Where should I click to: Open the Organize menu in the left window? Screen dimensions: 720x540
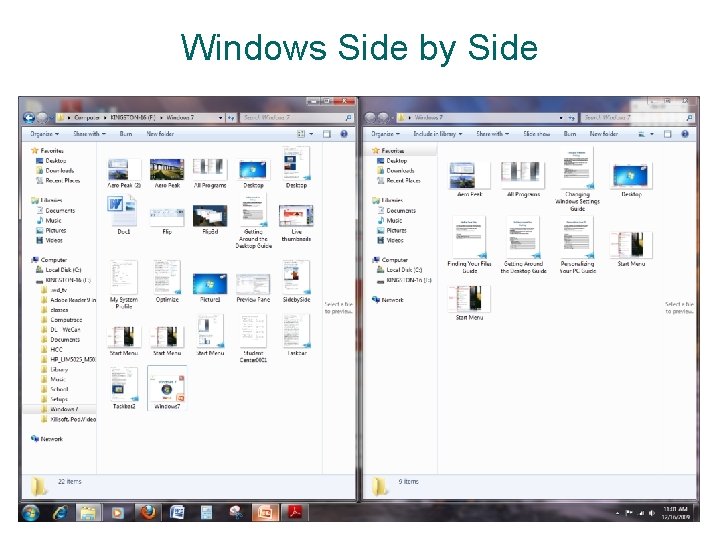[45, 134]
